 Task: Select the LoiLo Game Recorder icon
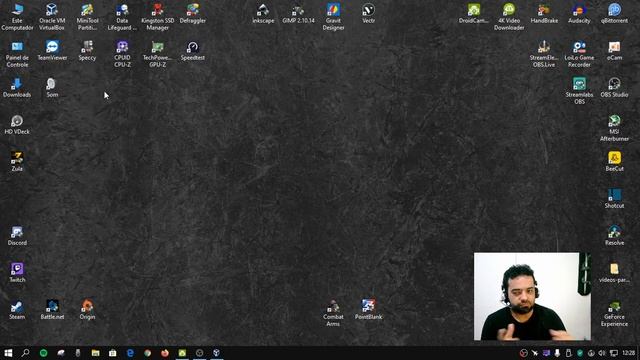579,54
